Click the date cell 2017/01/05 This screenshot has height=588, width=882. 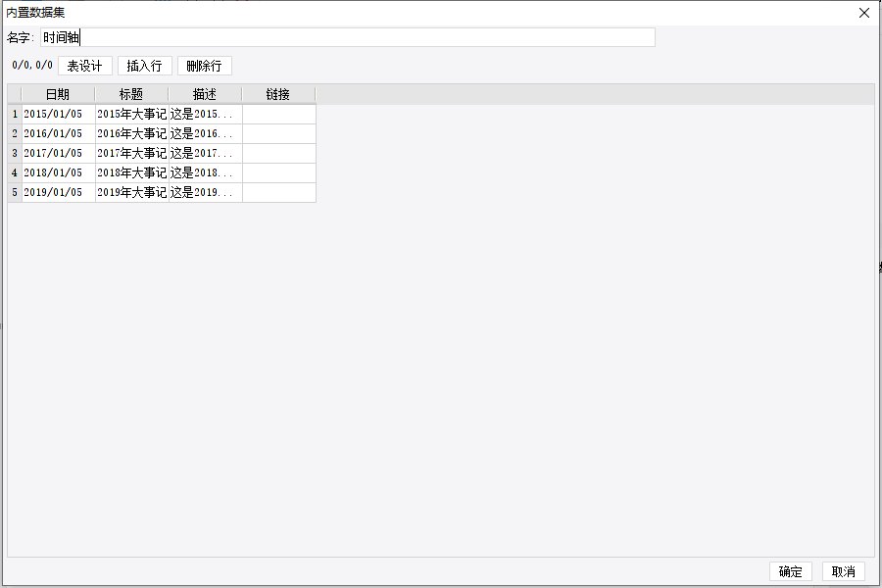point(59,154)
